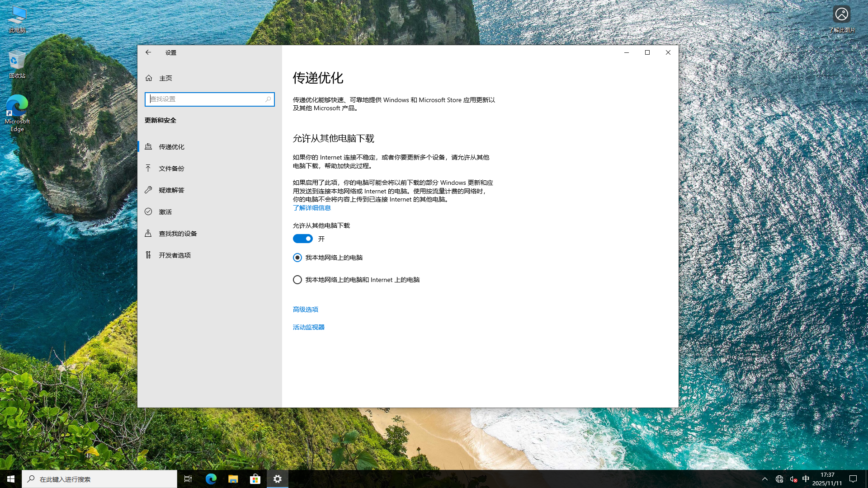Click the back arrow in Settings
This screenshot has width=868, height=488.
point(148,52)
